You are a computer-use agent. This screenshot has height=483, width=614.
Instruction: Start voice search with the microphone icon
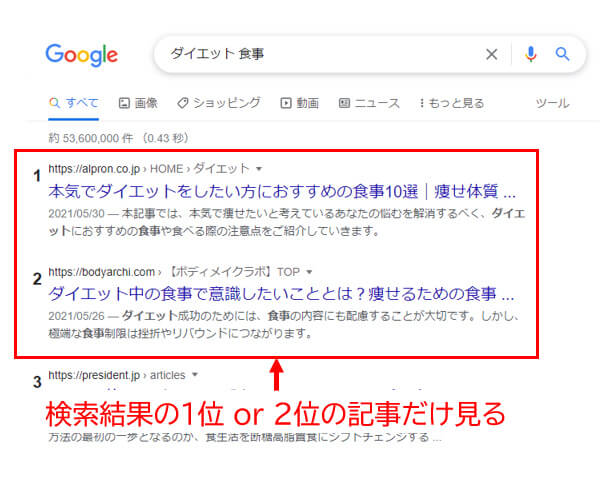tap(531, 54)
